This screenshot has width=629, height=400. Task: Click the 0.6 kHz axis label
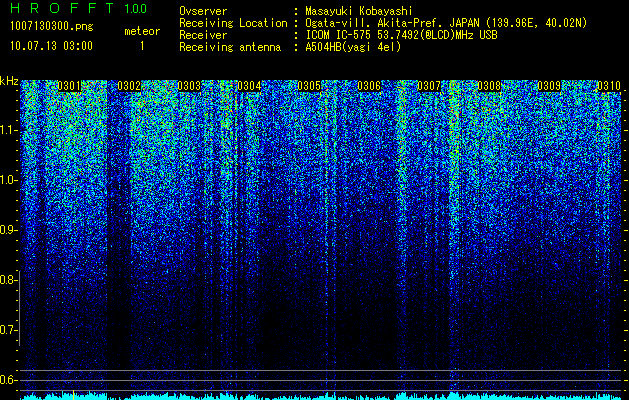coord(8,380)
